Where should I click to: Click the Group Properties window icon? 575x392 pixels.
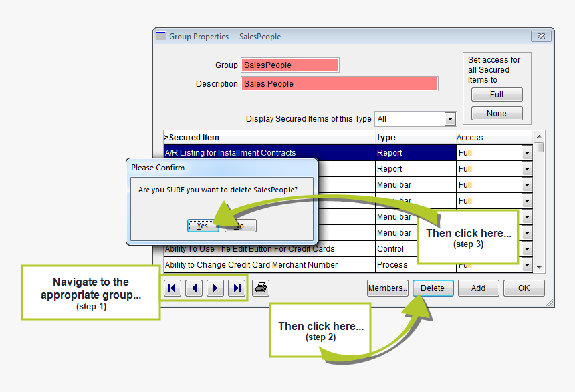click(x=160, y=36)
